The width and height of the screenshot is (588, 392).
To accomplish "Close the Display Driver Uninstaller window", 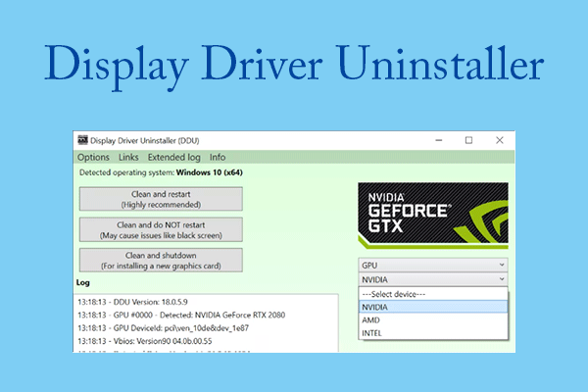I will point(500,140).
